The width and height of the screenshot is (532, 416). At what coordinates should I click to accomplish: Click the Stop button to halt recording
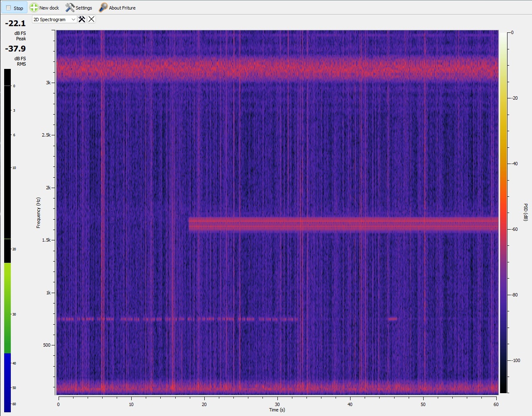pyautogui.click(x=15, y=8)
